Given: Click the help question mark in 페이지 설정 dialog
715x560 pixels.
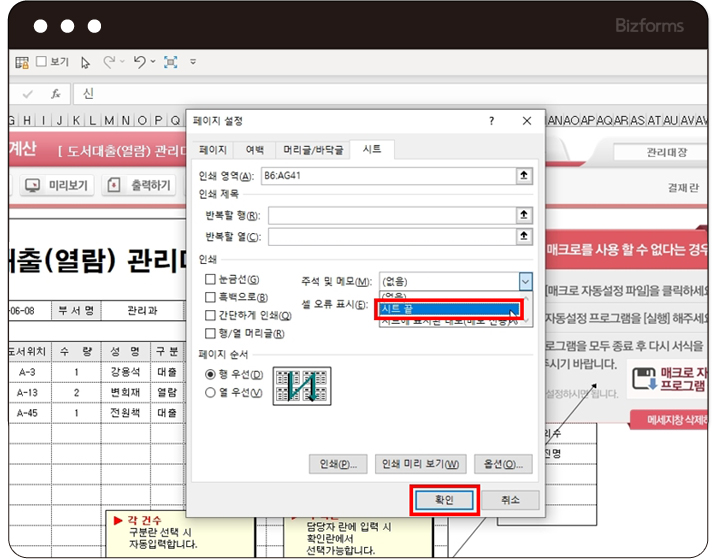Looking at the screenshot, I should tap(491, 121).
